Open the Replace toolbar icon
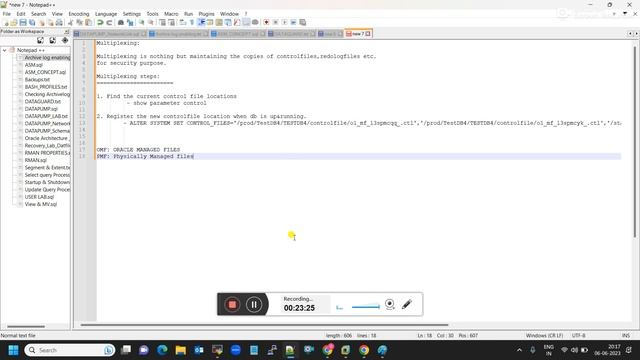Screen dimensions: 640x360 (x=130, y=22)
